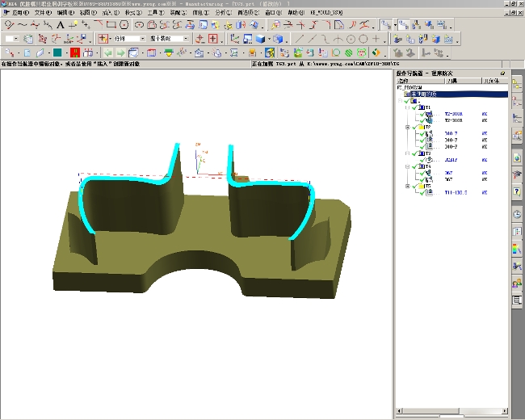Image resolution: width=525 pixels, height=420 pixels.
Task: Select the text 'A' tool in toolbar
Action: tap(60, 25)
